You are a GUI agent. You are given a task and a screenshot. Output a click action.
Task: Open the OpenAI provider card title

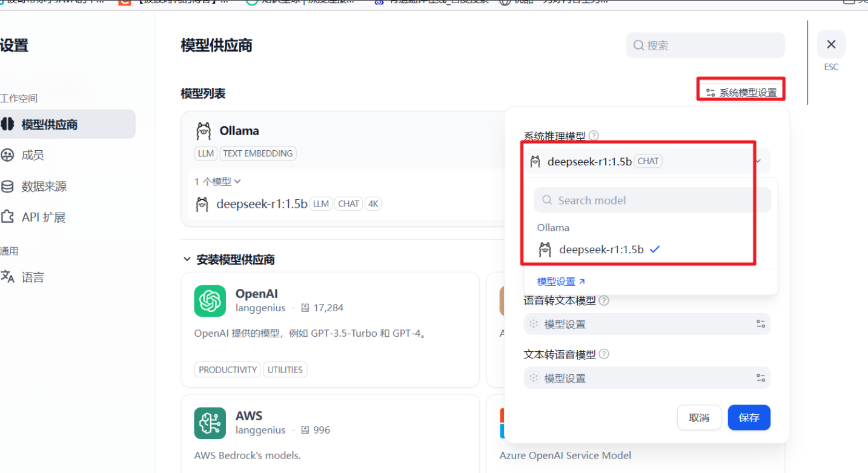(257, 294)
